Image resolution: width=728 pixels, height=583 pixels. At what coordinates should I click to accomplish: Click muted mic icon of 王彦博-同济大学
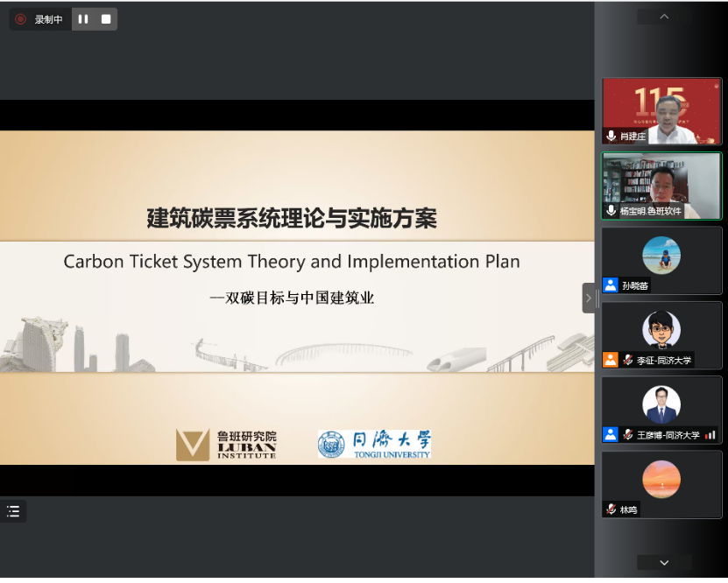(627, 434)
